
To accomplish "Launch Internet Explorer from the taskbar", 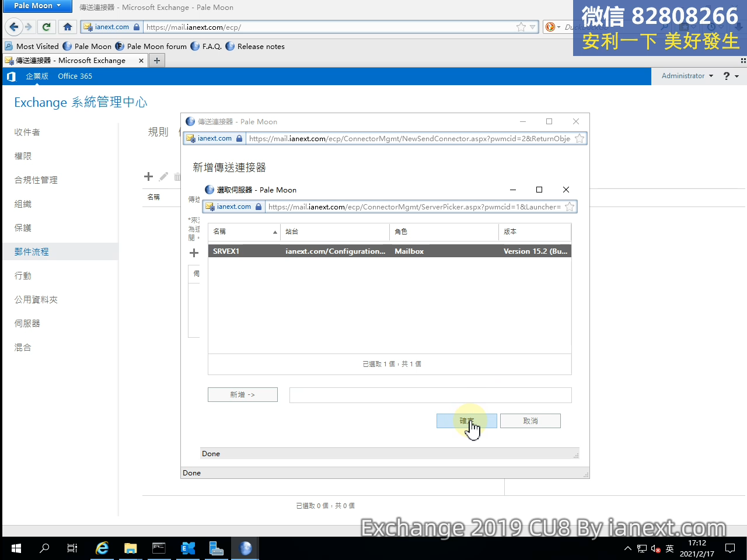I will pos(102,548).
